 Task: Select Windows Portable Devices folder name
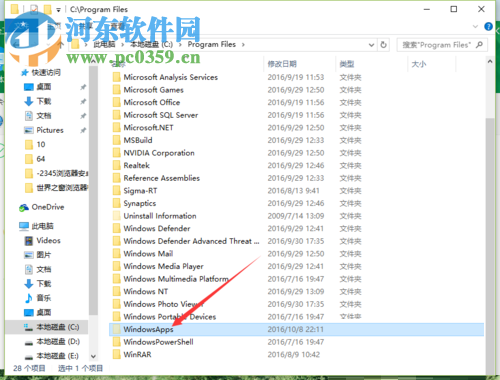pos(170,317)
